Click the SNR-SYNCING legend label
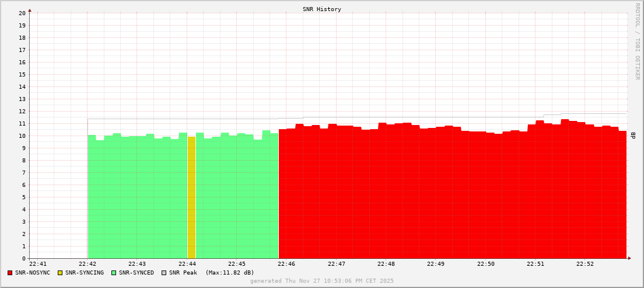 85,273
